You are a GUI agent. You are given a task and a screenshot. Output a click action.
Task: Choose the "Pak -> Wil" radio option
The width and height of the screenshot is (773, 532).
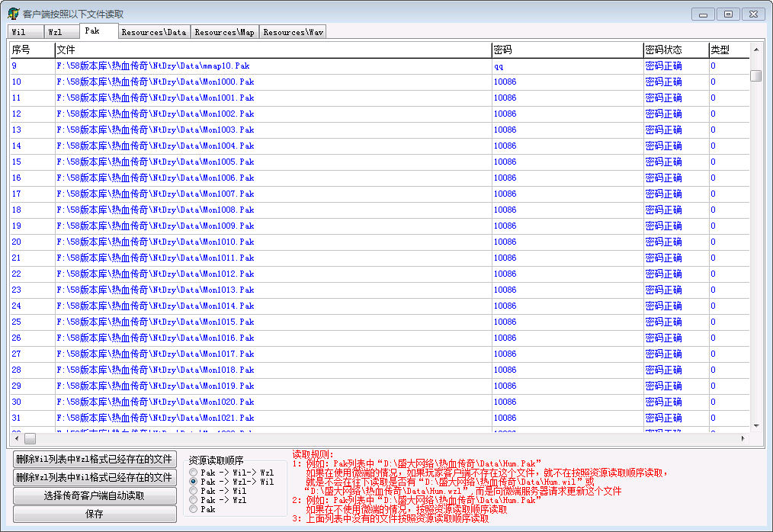194,491
